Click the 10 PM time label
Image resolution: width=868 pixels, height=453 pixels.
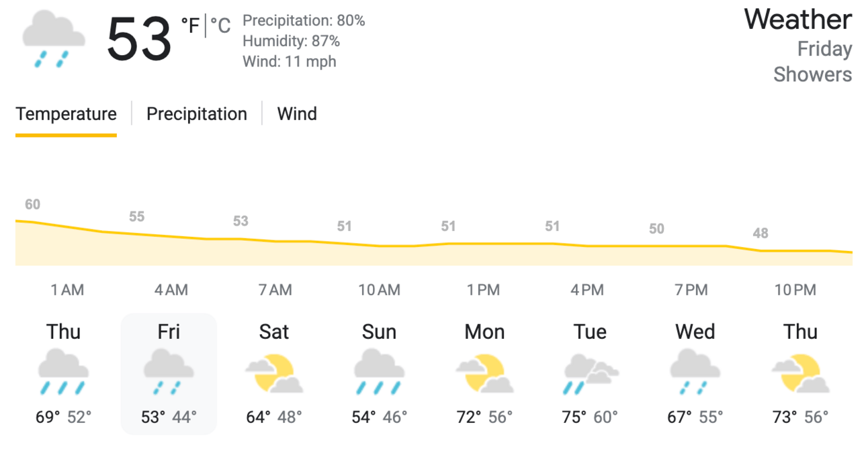795,290
